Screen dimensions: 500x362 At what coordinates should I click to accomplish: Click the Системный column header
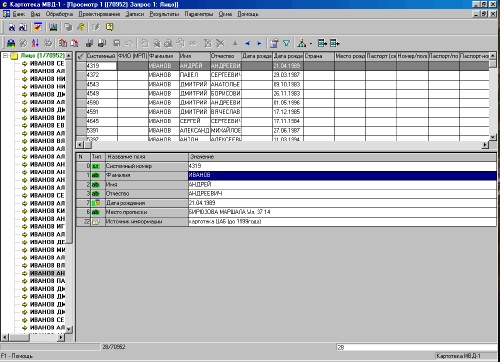pos(101,56)
